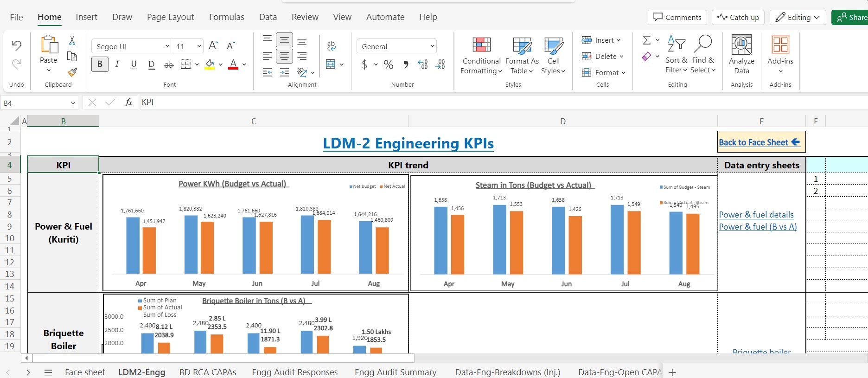Open the fill color yellow swatch
The height and width of the screenshot is (378, 868).
click(x=210, y=64)
